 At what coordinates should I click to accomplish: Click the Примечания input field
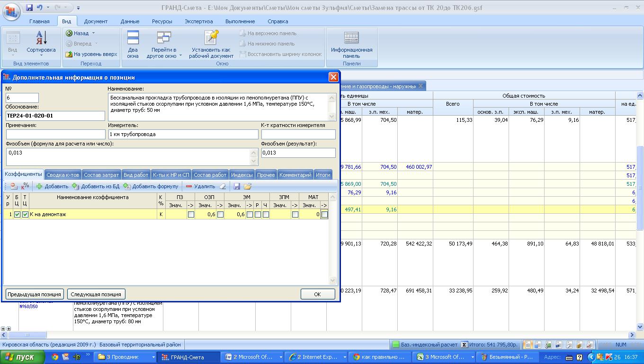pos(55,135)
